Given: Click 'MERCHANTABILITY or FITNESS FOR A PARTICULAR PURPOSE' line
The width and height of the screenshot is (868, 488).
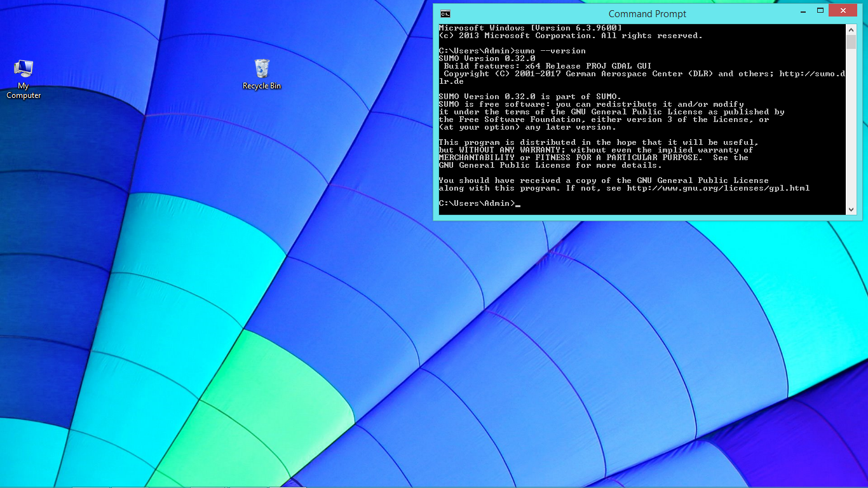Looking at the screenshot, I should pyautogui.click(x=593, y=158).
